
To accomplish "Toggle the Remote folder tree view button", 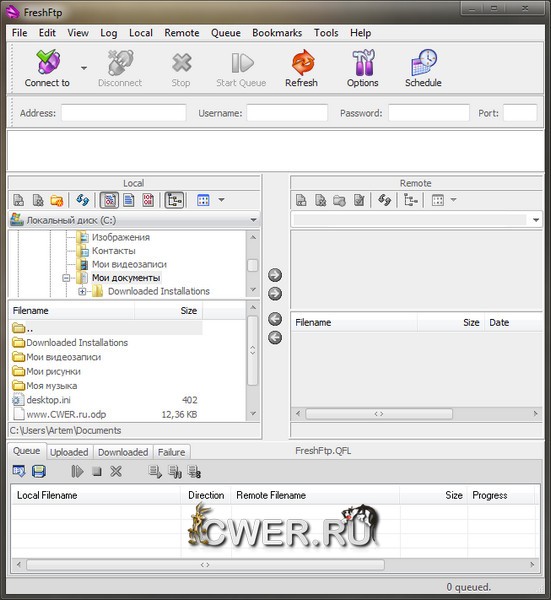I will [x=411, y=200].
